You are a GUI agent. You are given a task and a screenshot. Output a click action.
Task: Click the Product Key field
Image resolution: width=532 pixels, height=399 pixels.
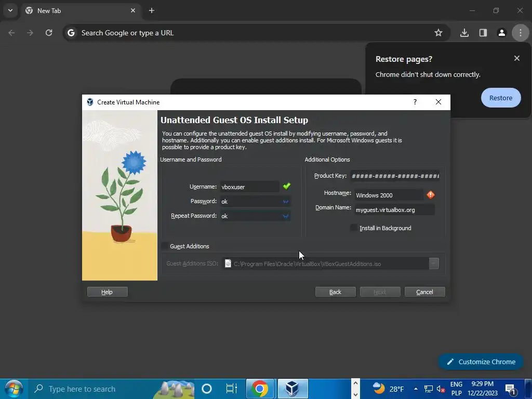[x=395, y=176]
